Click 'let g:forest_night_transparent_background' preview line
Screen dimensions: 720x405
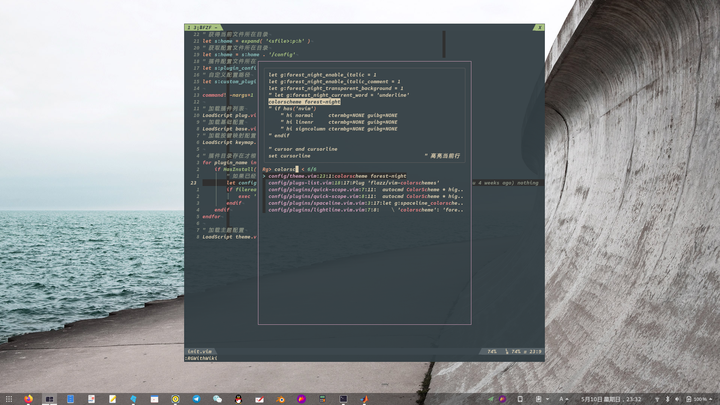[336, 88]
